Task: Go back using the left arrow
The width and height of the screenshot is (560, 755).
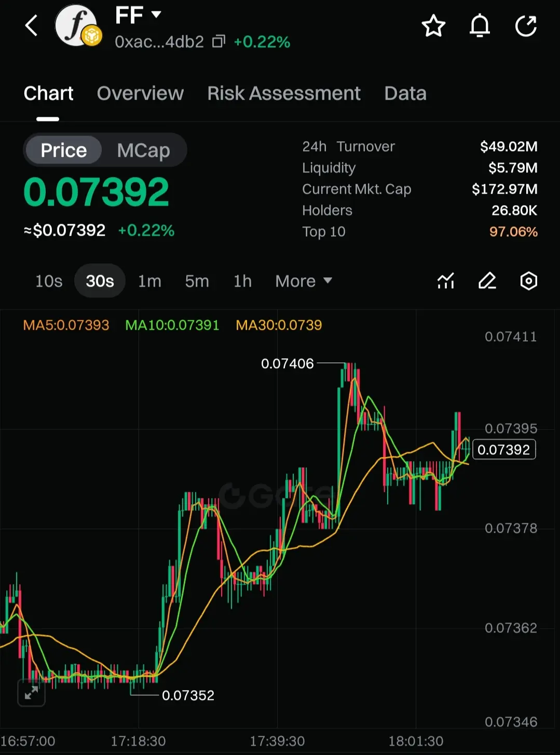Action: 32,25
